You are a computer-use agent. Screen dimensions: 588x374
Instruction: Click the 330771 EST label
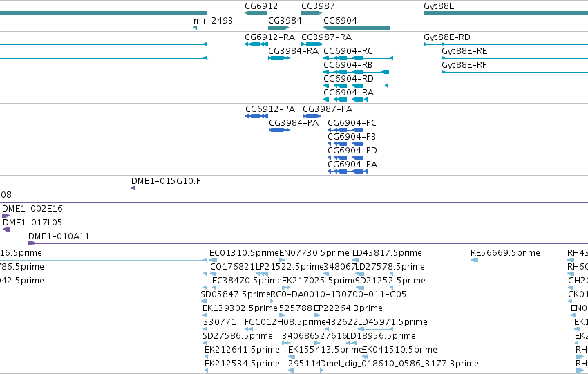(220, 322)
